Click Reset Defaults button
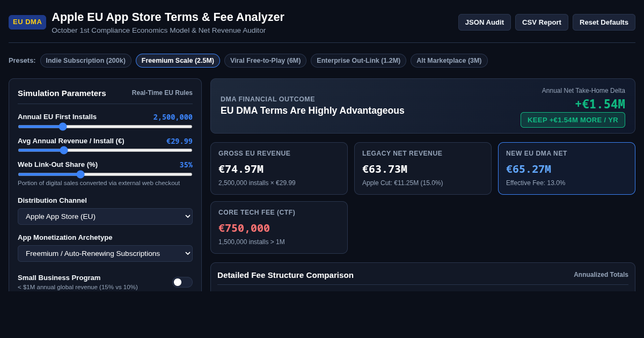This screenshot has height=338, width=644. (604, 22)
